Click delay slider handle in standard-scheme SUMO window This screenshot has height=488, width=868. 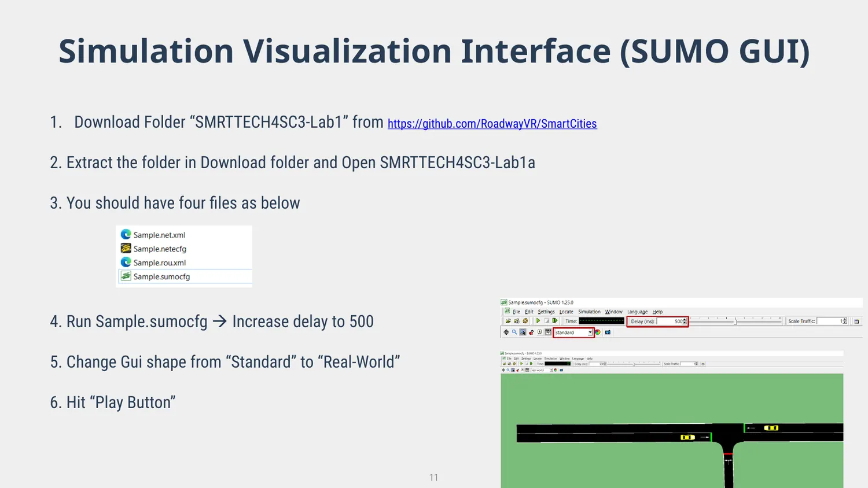pos(735,321)
